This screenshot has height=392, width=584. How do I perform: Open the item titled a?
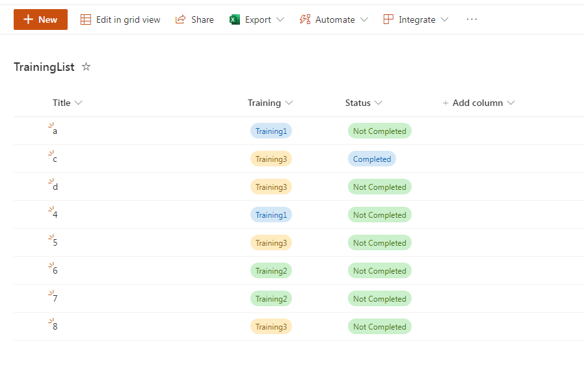pyautogui.click(x=55, y=131)
